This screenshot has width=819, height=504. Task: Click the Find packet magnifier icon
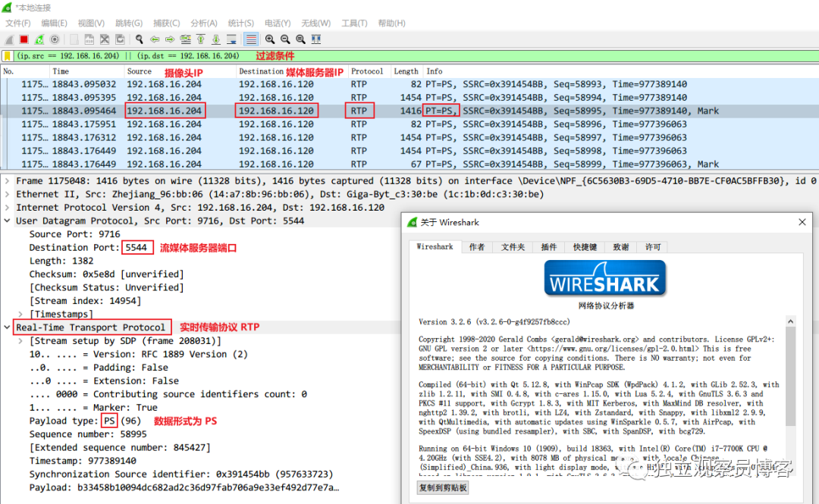click(x=140, y=39)
